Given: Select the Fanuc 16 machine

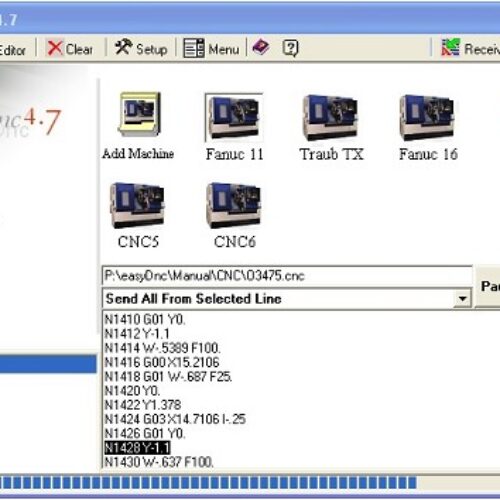Looking at the screenshot, I should 428,127.
